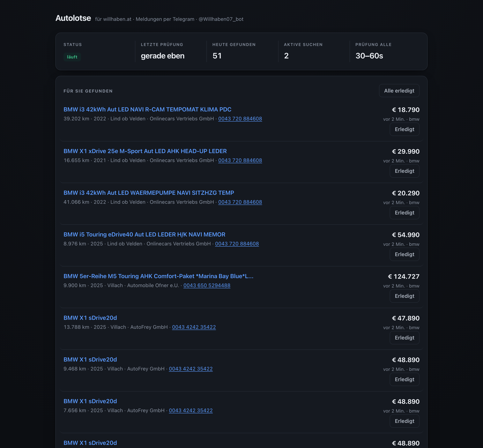Image resolution: width=483 pixels, height=448 pixels.
Task: Call Onlinecars number on the 41.066 km i3 row
Action: click(x=240, y=202)
